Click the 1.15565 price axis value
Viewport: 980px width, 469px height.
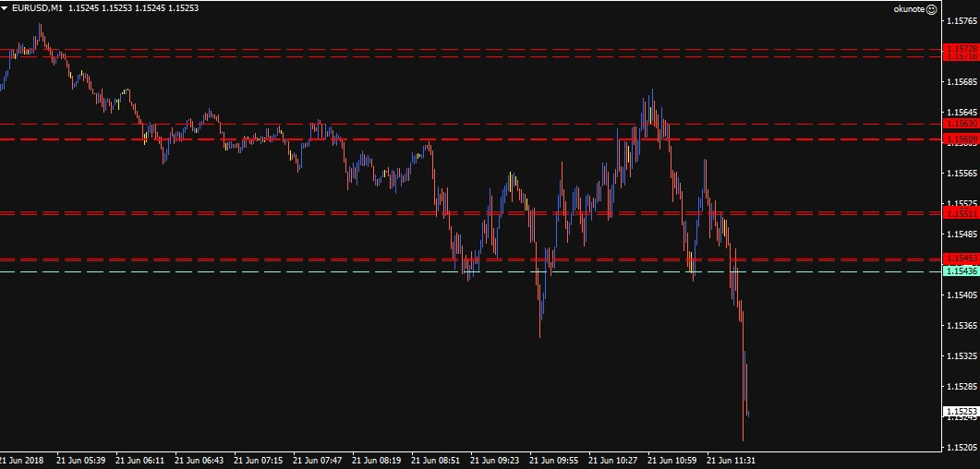pos(963,173)
